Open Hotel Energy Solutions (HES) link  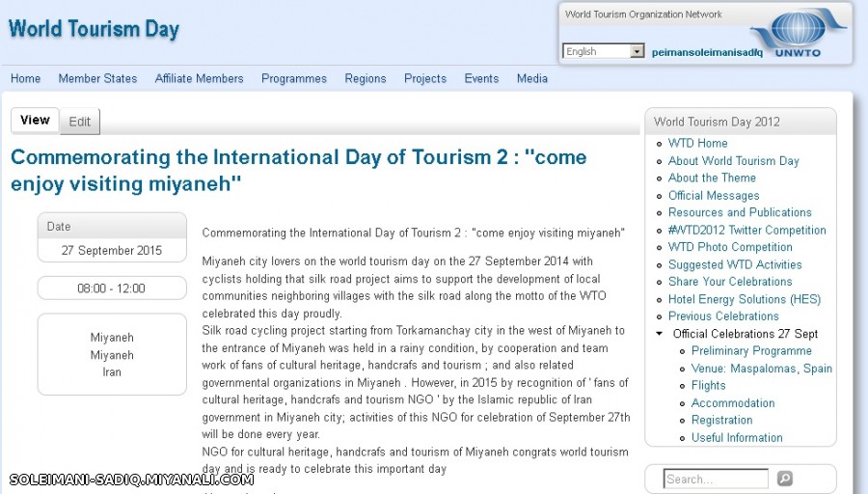[744, 299]
